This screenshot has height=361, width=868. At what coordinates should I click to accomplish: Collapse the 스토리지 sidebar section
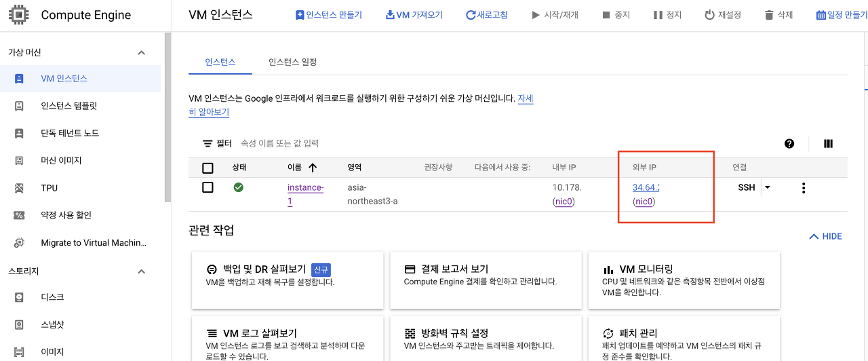pos(142,271)
